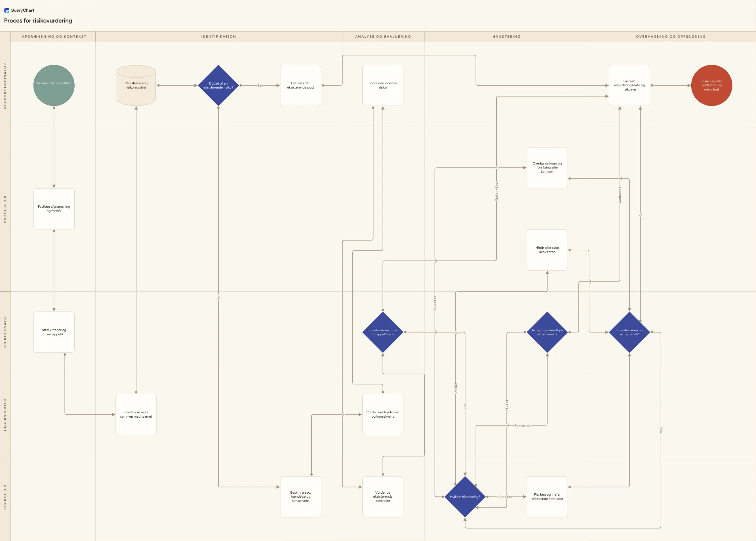Click 'Vurder de eksisterende kontroller' box
The height and width of the screenshot is (541, 756).
click(x=383, y=497)
